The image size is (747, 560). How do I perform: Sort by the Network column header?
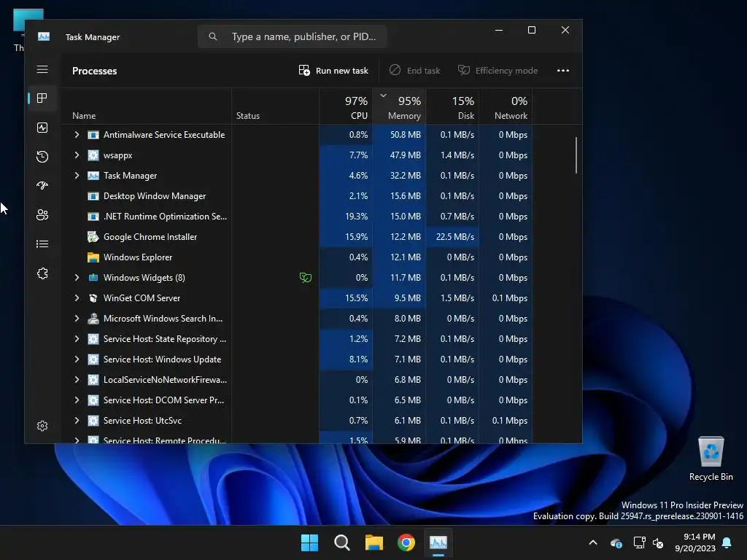pos(506,106)
